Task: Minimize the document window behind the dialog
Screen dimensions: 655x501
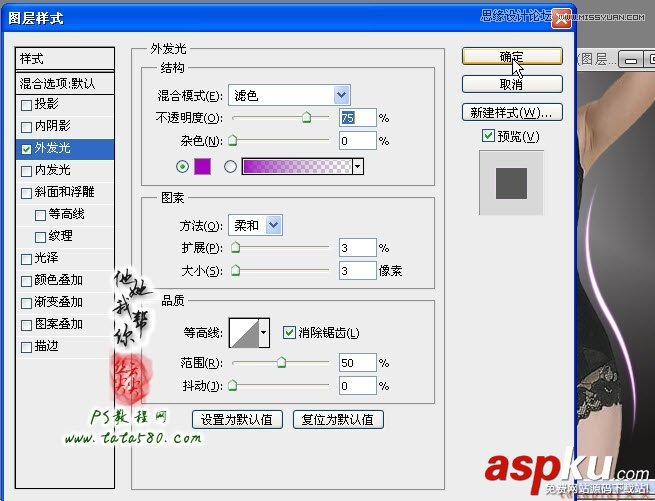Action: [x=631, y=59]
